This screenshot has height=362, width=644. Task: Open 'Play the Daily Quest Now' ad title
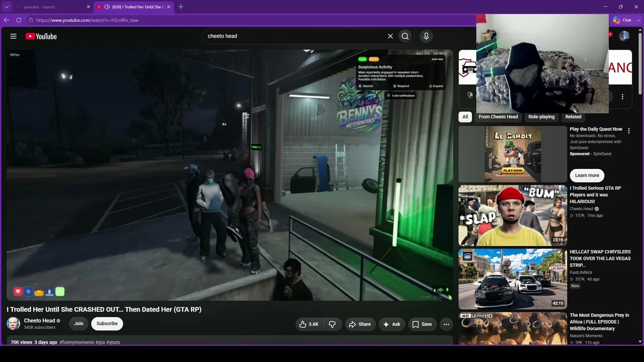tap(596, 129)
